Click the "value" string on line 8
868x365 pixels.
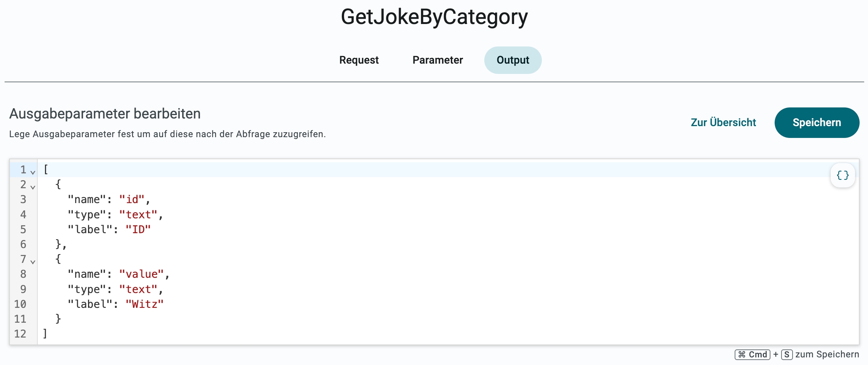141,274
